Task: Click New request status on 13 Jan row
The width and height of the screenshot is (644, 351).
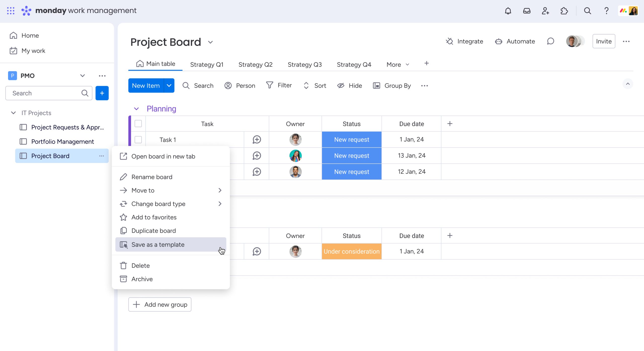Action: click(351, 156)
